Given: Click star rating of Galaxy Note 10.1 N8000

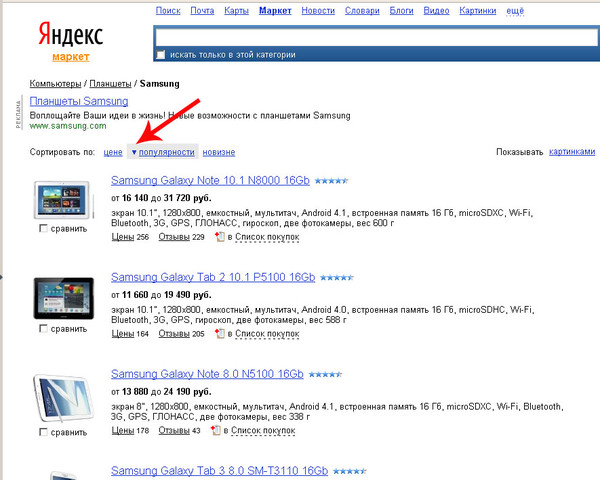Looking at the screenshot, I should pos(334,181).
